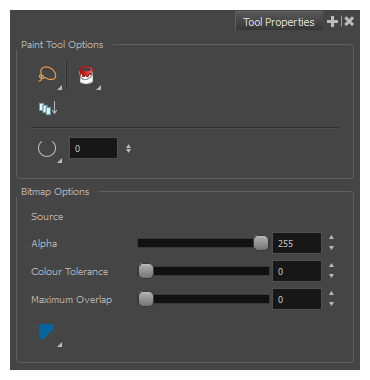Viewport: 370px width, 380px height.
Task: Add a view with the plus icon
Action: (x=332, y=22)
